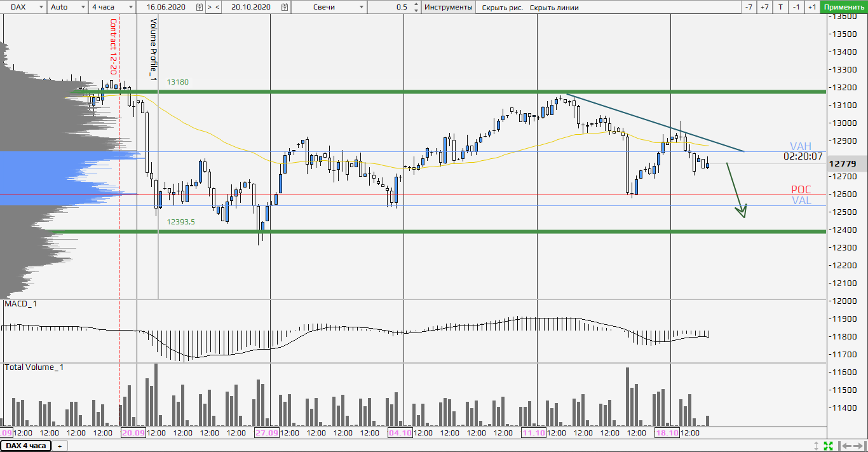
Task: Open start date calendar picker icon
Action: click(200, 7)
